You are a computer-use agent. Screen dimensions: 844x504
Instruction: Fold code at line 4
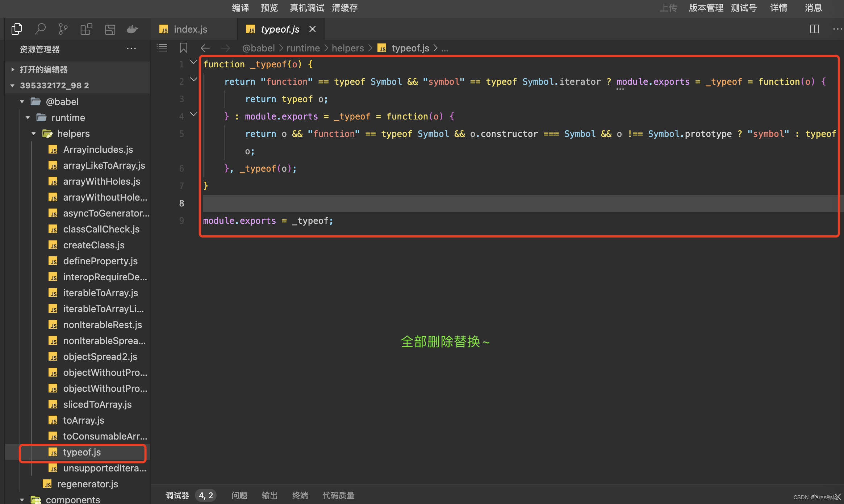(x=193, y=114)
